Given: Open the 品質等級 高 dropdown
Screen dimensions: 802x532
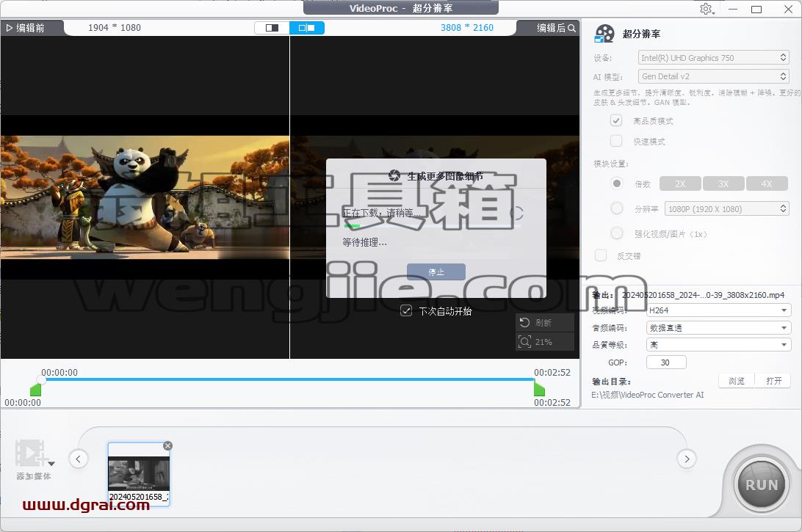Looking at the screenshot, I should [718, 345].
